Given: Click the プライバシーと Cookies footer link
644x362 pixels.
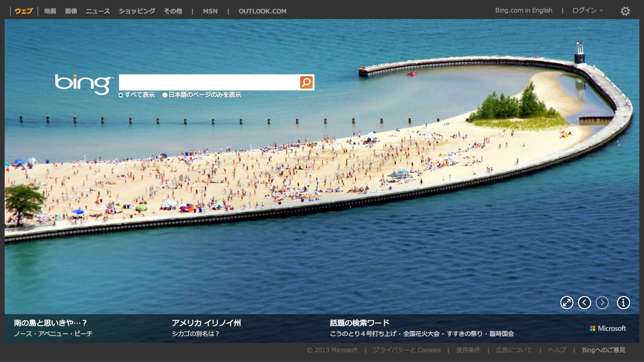Looking at the screenshot, I should click(x=407, y=350).
